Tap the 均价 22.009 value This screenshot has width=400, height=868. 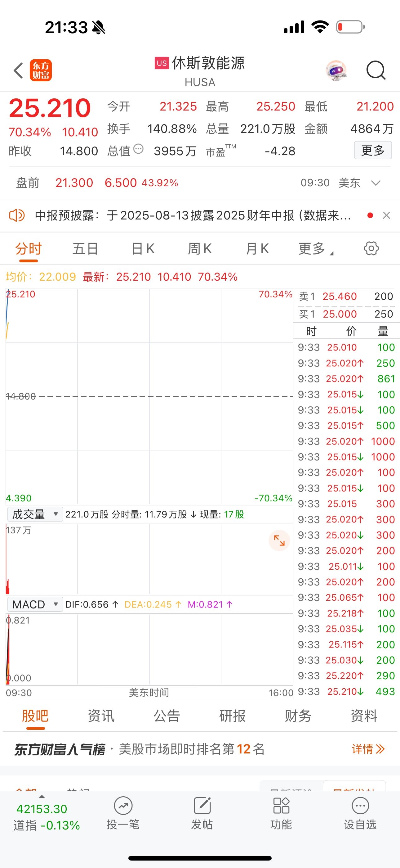click(57, 277)
